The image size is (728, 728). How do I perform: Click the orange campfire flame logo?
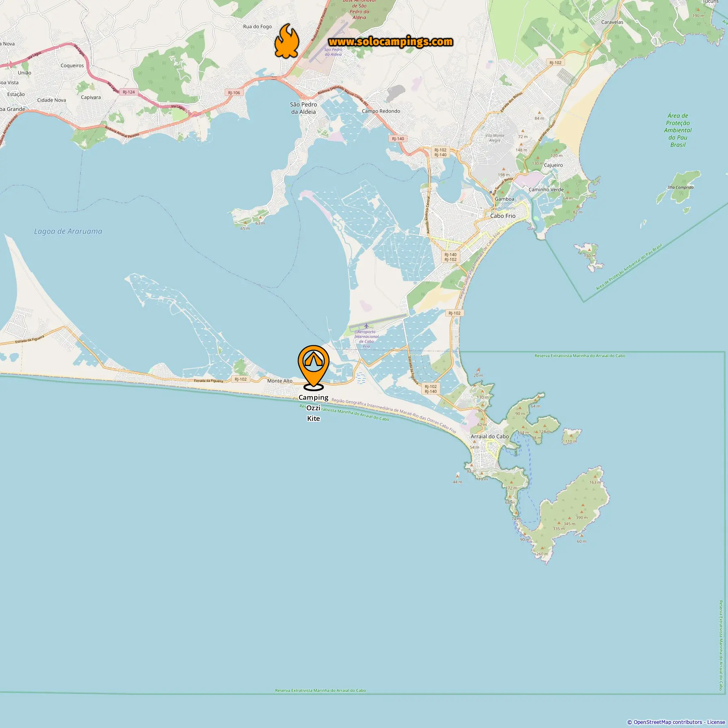pos(287,41)
